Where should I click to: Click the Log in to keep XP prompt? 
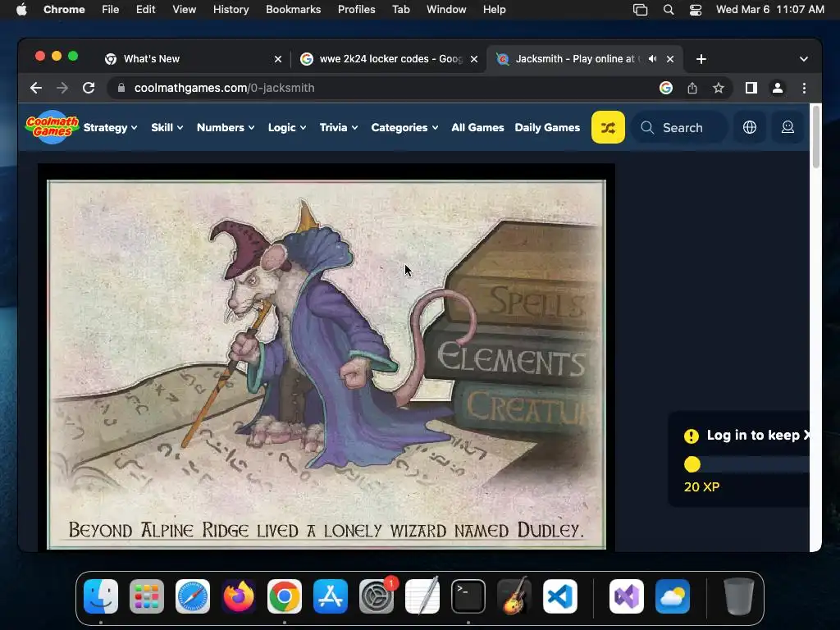[x=746, y=436]
